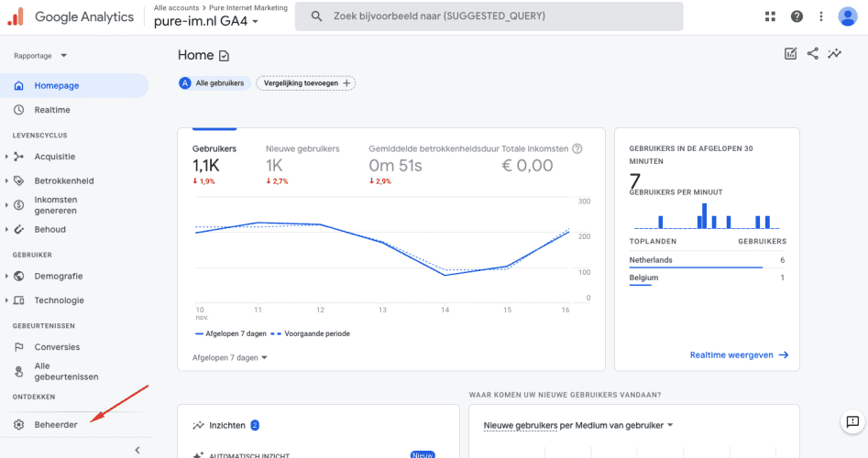Click the Realtime clock icon
Image resolution: width=868 pixels, height=458 pixels.
click(x=19, y=110)
